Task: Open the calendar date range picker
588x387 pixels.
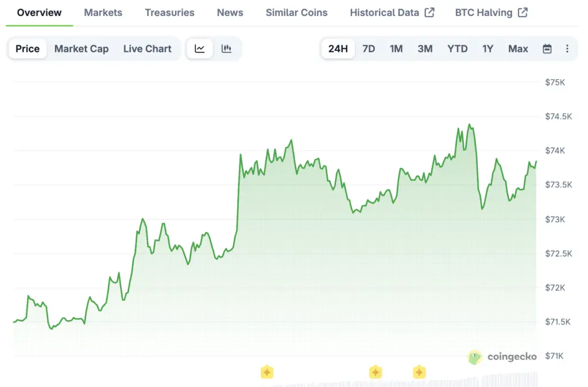Action: tap(547, 49)
